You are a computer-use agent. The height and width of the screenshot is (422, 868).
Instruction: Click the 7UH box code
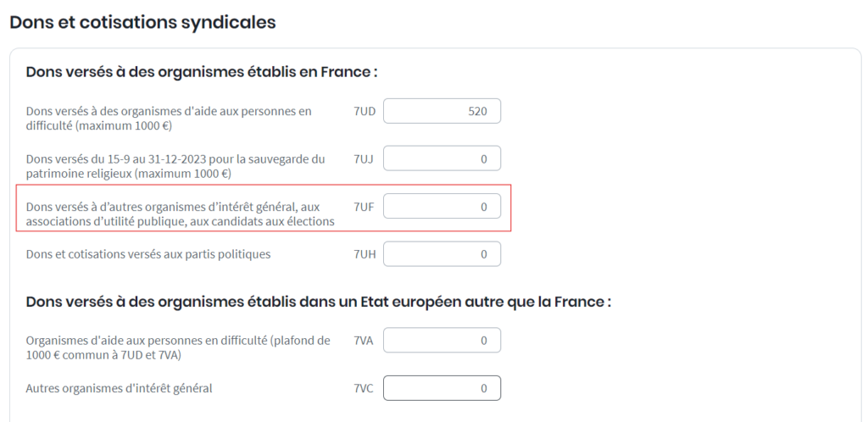pyautogui.click(x=365, y=253)
